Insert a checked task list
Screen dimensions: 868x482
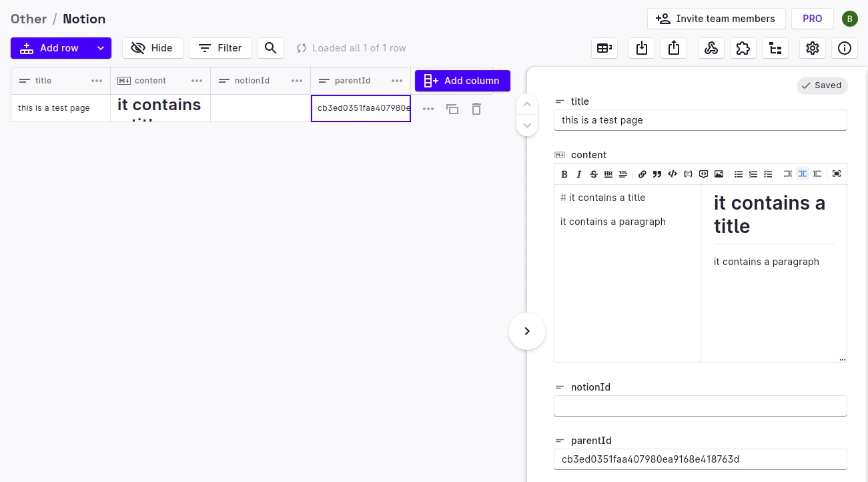pos(768,174)
